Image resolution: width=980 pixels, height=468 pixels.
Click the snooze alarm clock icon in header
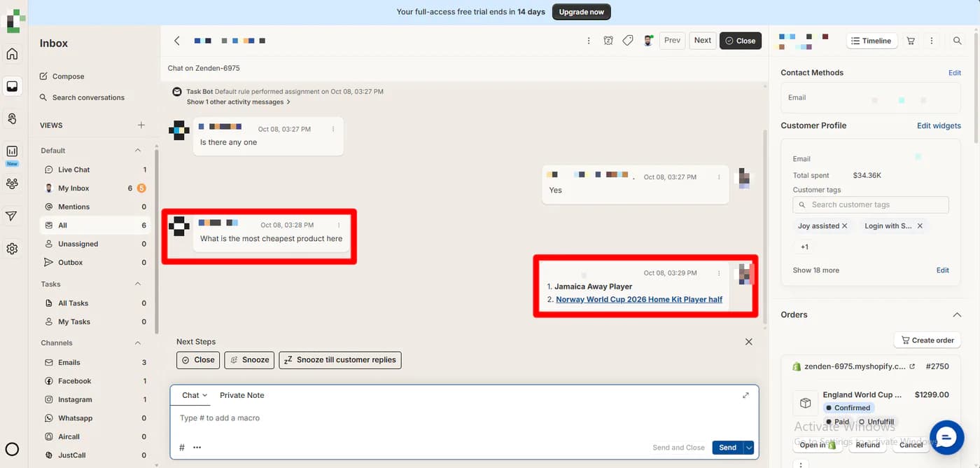click(x=608, y=41)
